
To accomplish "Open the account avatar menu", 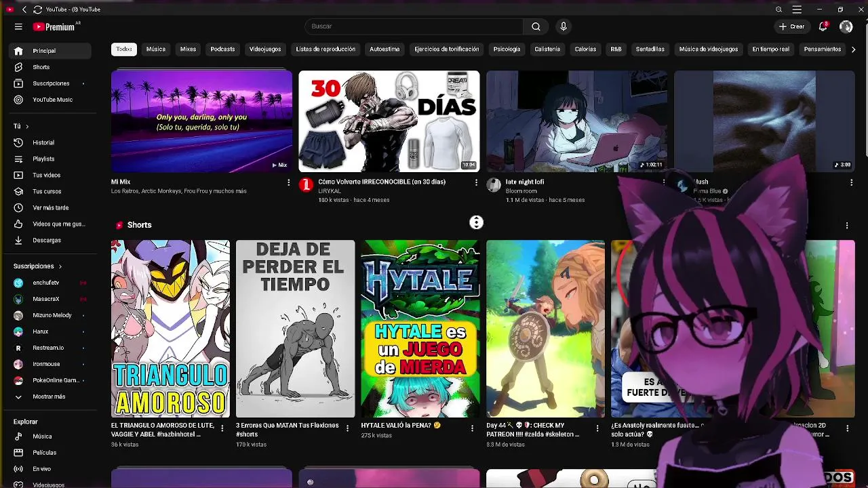I will click(x=846, y=26).
